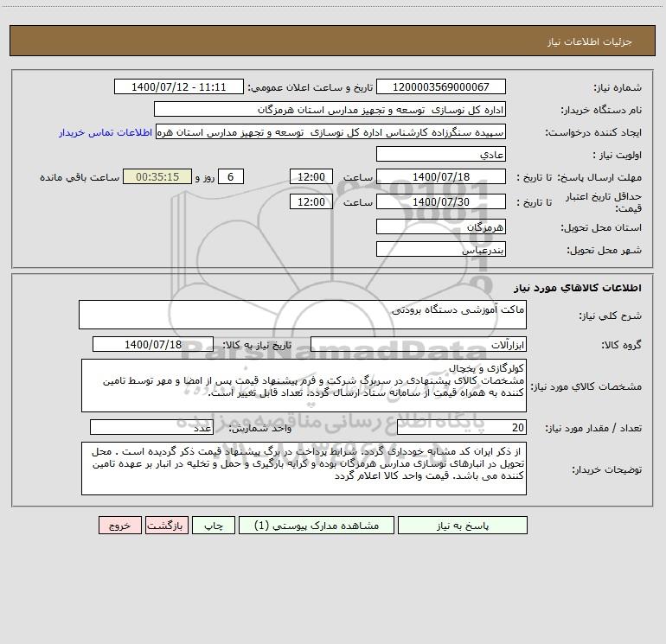Click the پاسخ به نیاز button
666x644 pixels.
[x=463, y=526]
